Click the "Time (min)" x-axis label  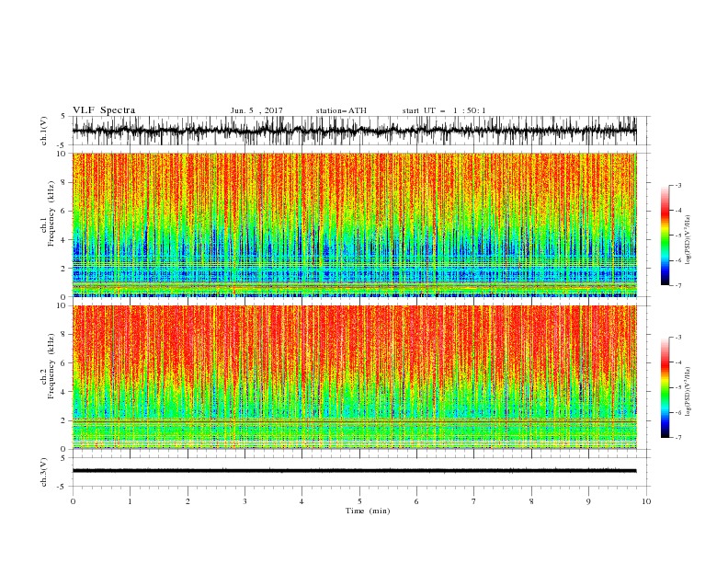pyautogui.click(x=368, y=511)
